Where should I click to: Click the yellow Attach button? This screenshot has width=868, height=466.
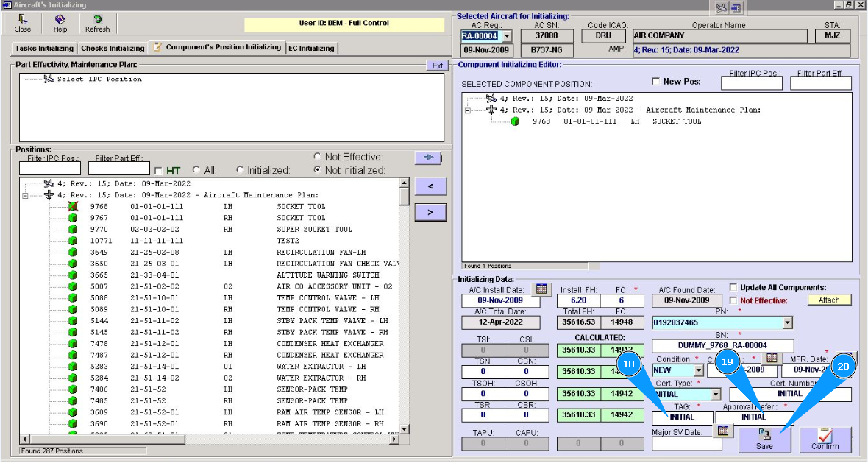(828, 300)
